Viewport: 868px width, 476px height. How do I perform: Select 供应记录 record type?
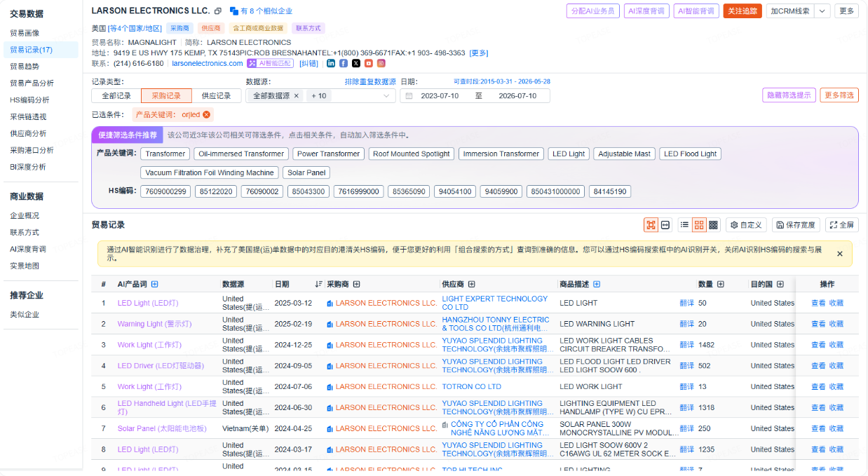click(216, 96)
